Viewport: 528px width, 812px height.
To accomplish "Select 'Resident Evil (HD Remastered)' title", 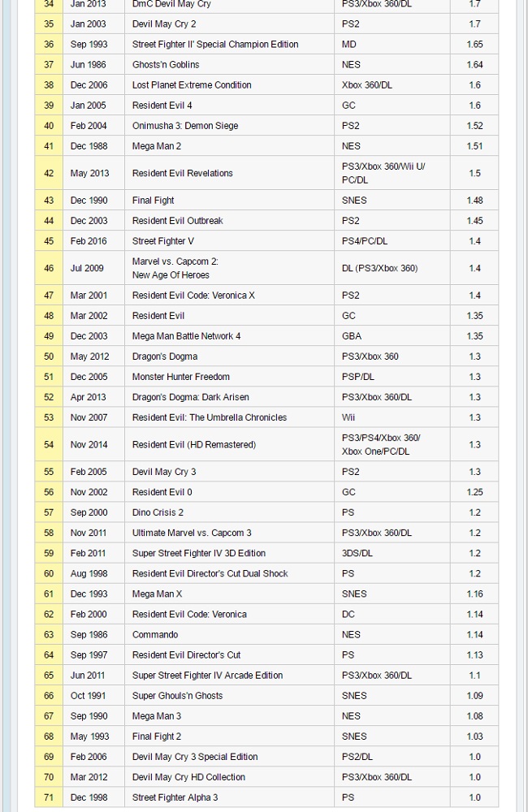I will coord(193,445).
